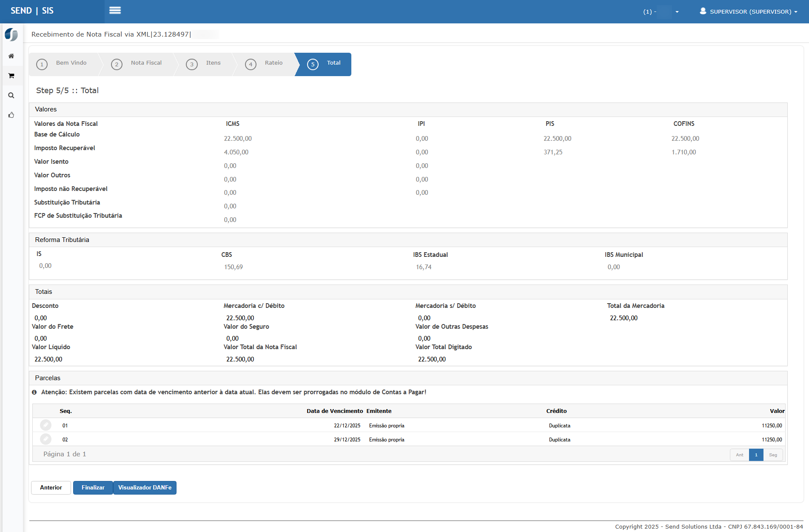
Task: Select page 1 in pagination
Action: (756, 455)
